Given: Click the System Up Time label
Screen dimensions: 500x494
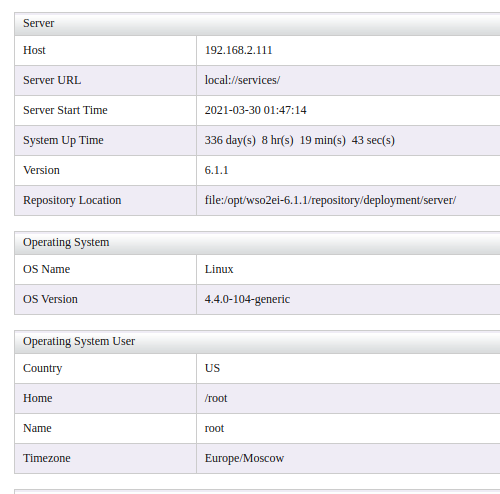Looking at the screenshot, I should pos(63,140).
